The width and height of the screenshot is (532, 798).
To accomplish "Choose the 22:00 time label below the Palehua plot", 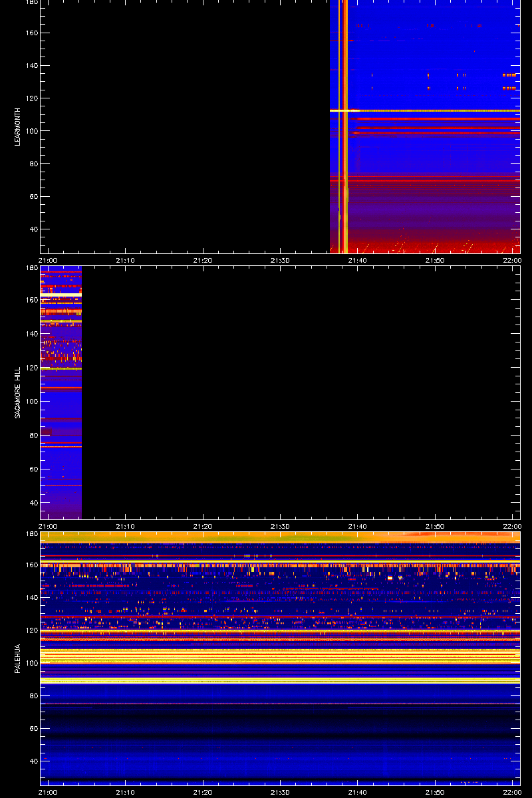I will [512, 792].
